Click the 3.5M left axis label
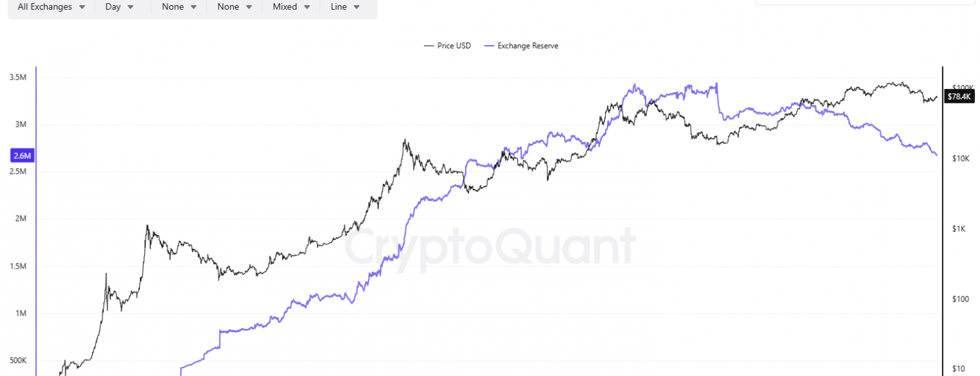Image resolution: width=980 pixels, height=376 pixels. (18, 78)
